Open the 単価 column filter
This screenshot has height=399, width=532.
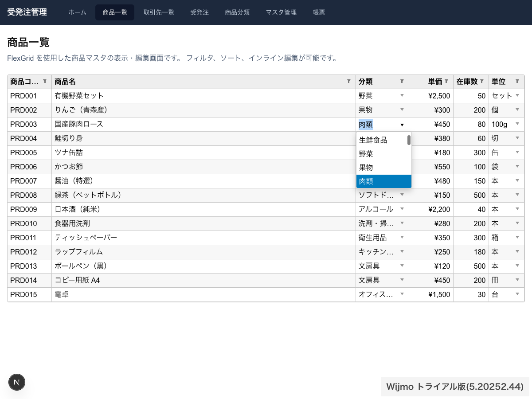[447, 82]
